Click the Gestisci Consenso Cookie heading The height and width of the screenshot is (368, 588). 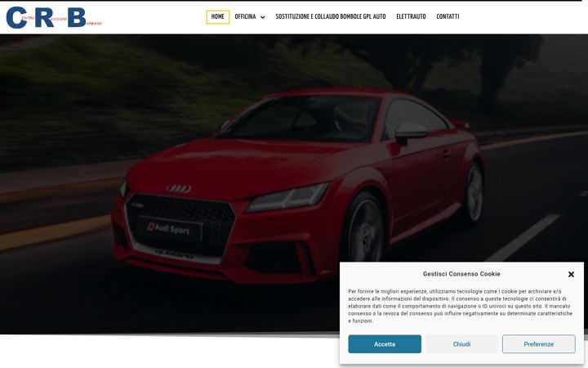click(x=461, y=274)
